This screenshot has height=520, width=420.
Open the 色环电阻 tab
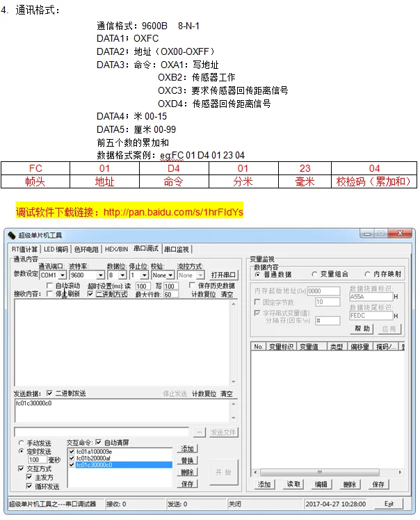[86, 250]
